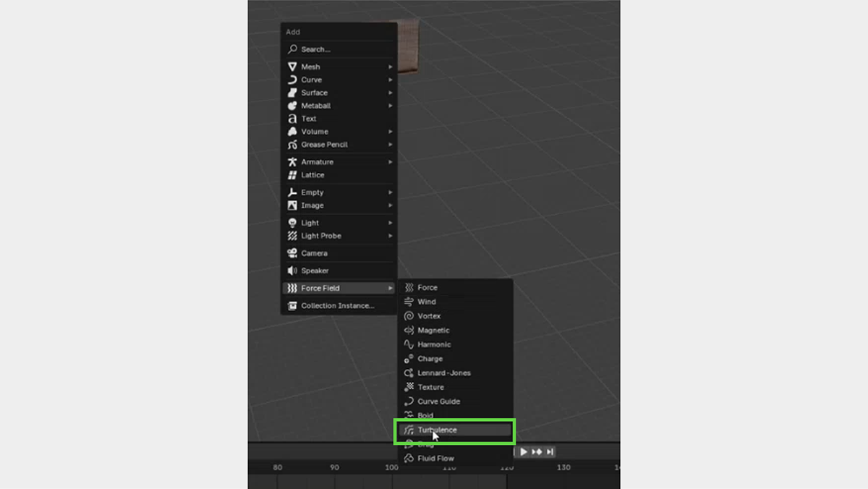Expand the Curve submenu arrow
This screenshot has width=868, height=489.
click(x=391, y=80)
